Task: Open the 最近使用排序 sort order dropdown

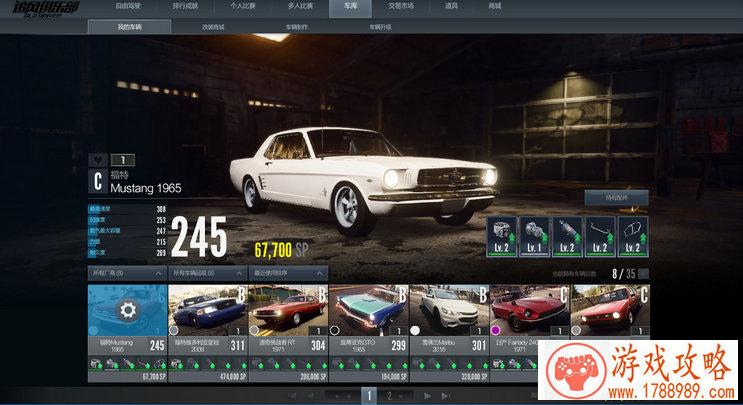Action: click(x=287, y=273)
